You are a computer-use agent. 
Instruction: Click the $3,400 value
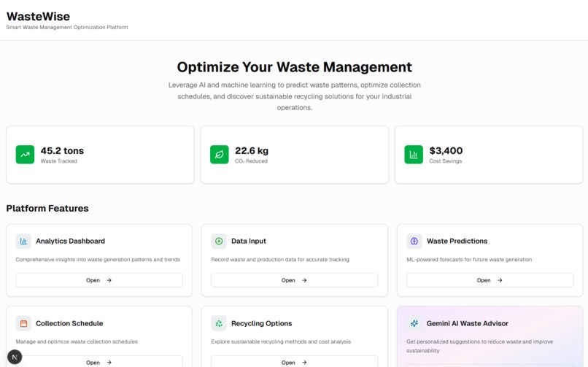(446, 151)
